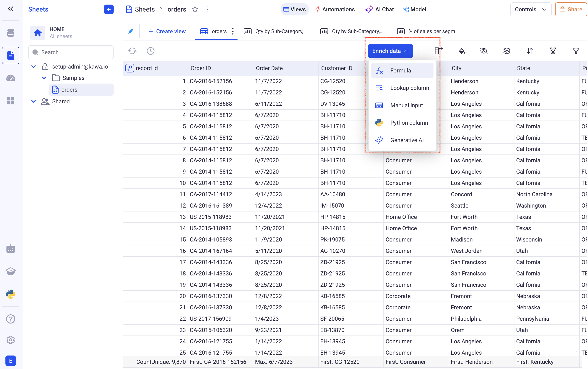Open the history clock icon
588x369 pixels.
point(150,51)
